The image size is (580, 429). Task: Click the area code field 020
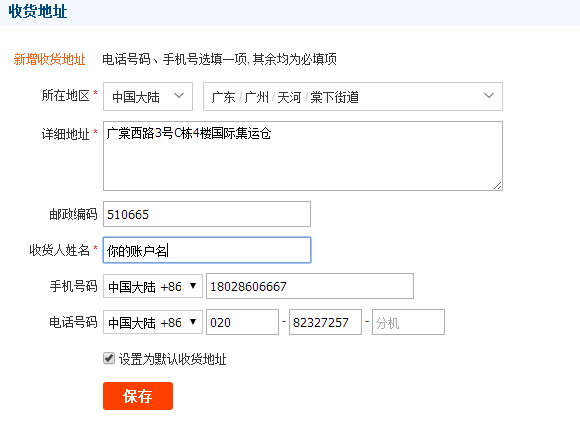pyautogui.click(x=242, y=322)
